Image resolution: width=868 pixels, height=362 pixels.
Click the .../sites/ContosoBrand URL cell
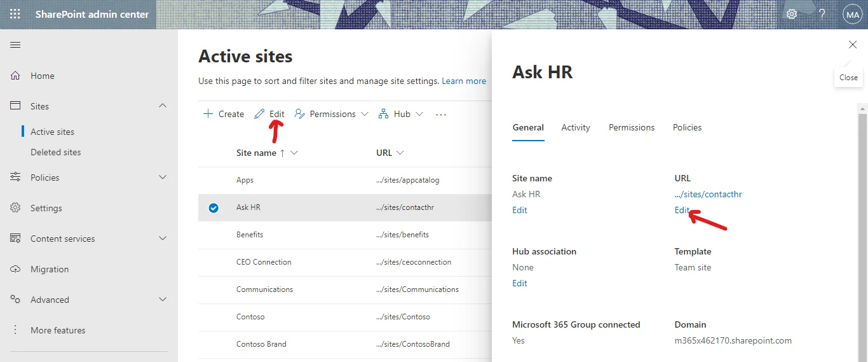(413, 344)
